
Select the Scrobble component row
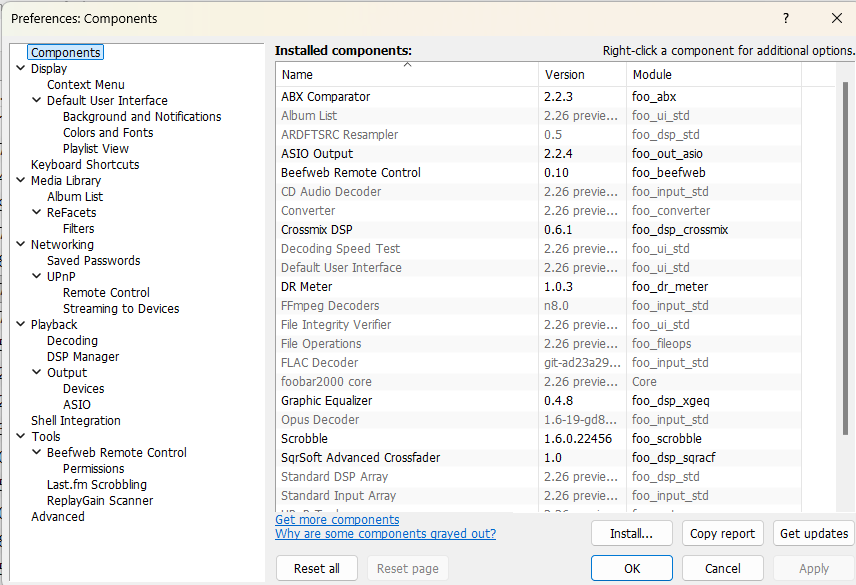click(538, 438)
